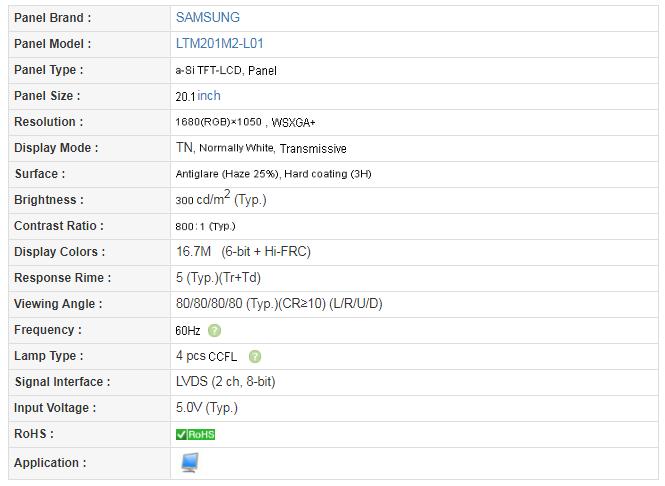Select the 'RoHS :' label
665x486 pixels.
(34, 433)
